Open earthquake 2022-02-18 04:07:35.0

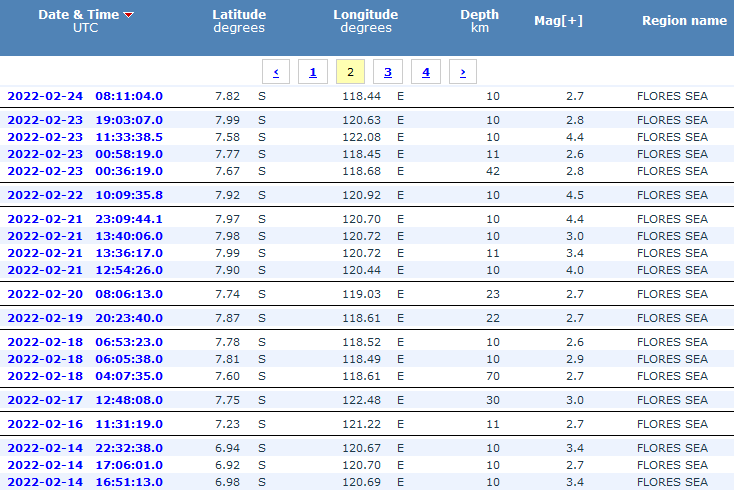click(85, 376)
